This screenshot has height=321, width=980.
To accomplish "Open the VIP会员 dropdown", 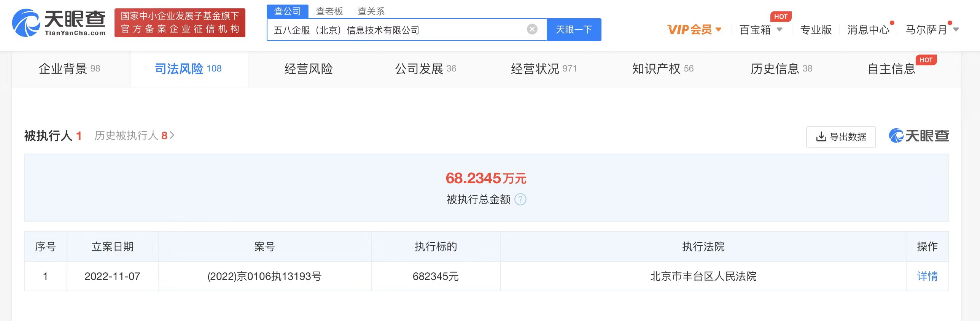I will tap(694, 29).
